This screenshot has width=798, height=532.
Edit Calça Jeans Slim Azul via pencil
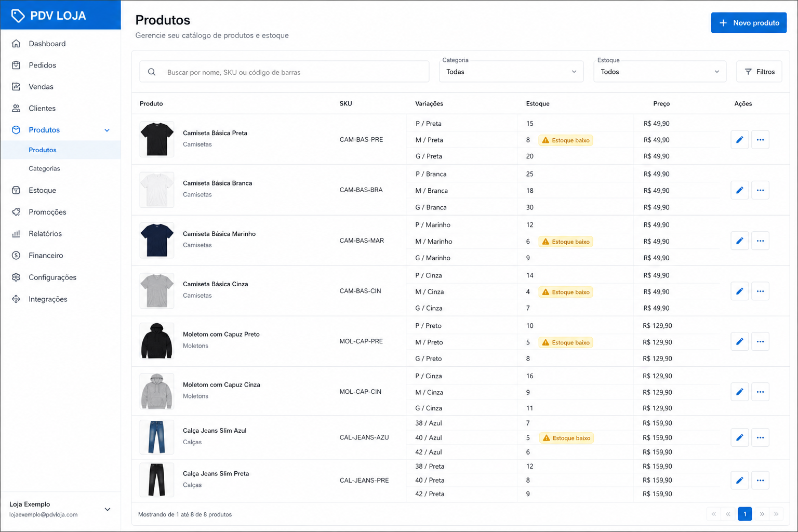(739, 437)
